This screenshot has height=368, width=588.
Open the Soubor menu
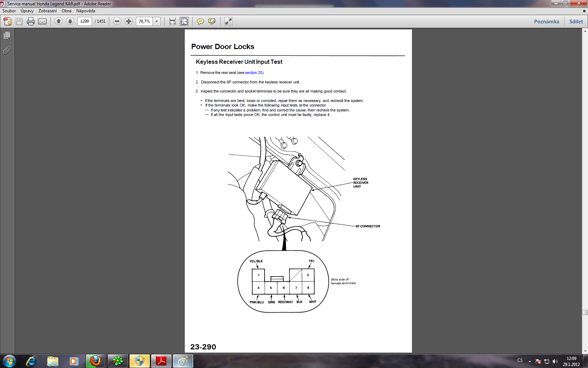(x=9, y=11)
